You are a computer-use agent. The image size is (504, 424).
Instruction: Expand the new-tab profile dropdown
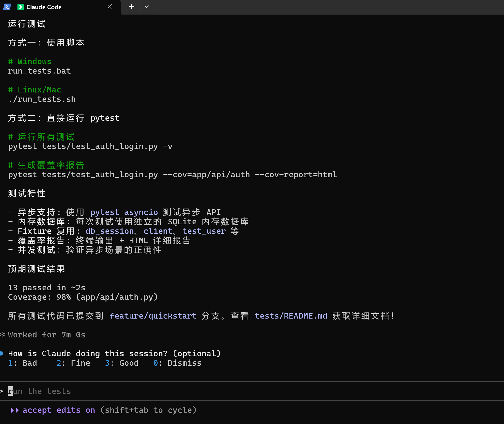click(x=146, y=7)
